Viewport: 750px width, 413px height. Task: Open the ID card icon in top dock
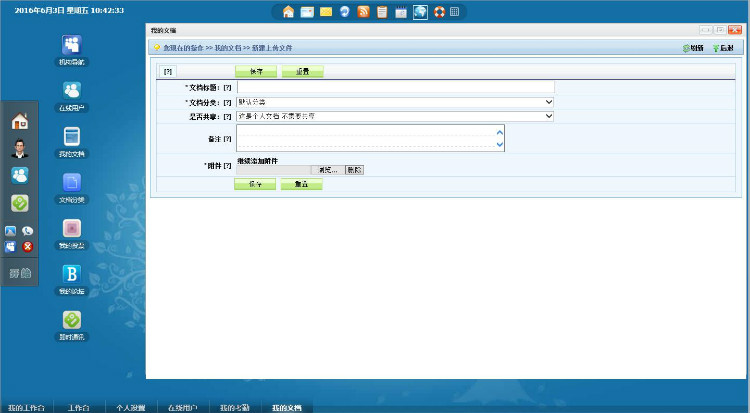pyautogui.click(x=307, y=12)
